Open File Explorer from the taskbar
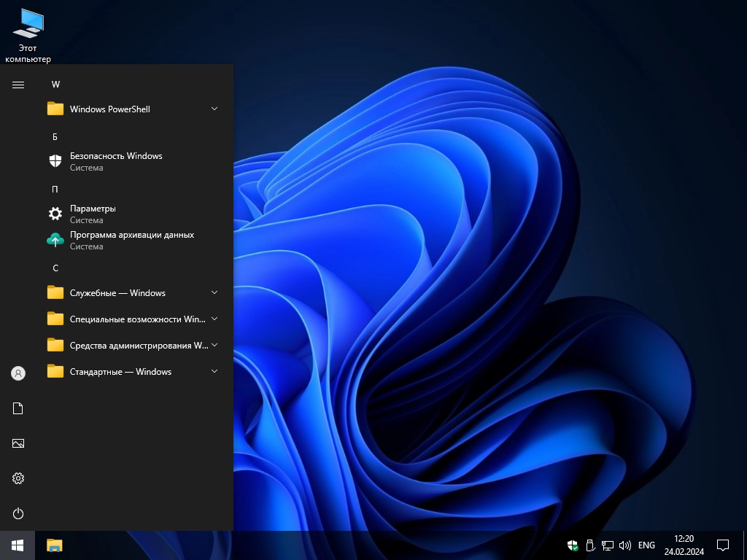The image size is (747, 560). pyautogui.click(x=55, y=545)
